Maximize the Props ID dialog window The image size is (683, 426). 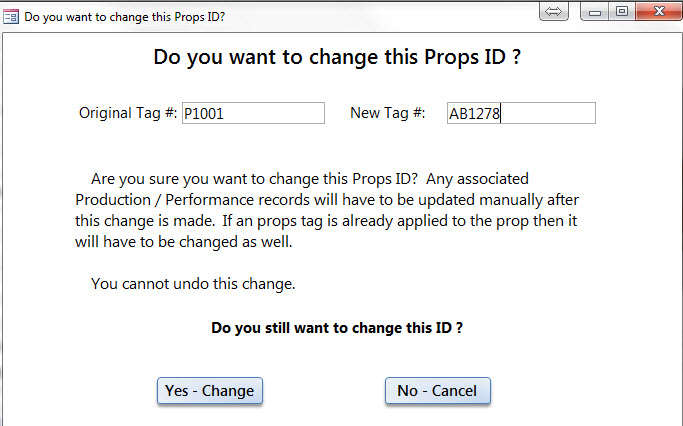click(622, 12)
